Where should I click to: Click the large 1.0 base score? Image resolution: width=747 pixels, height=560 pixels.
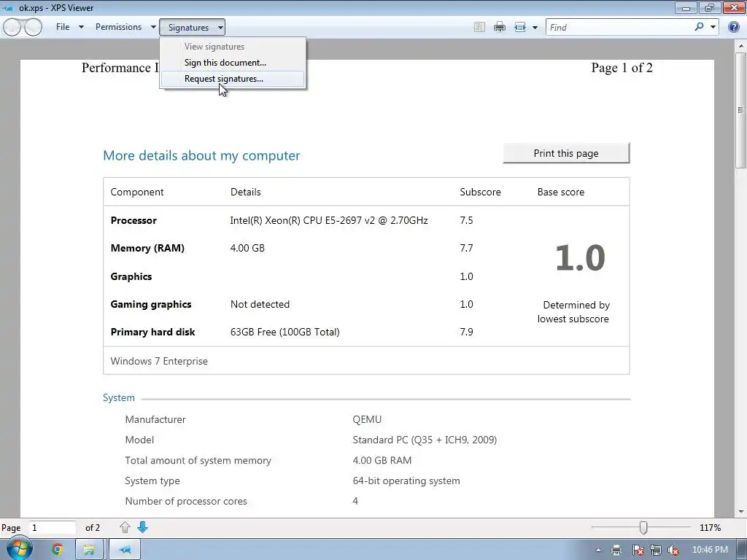pos(580,257)
